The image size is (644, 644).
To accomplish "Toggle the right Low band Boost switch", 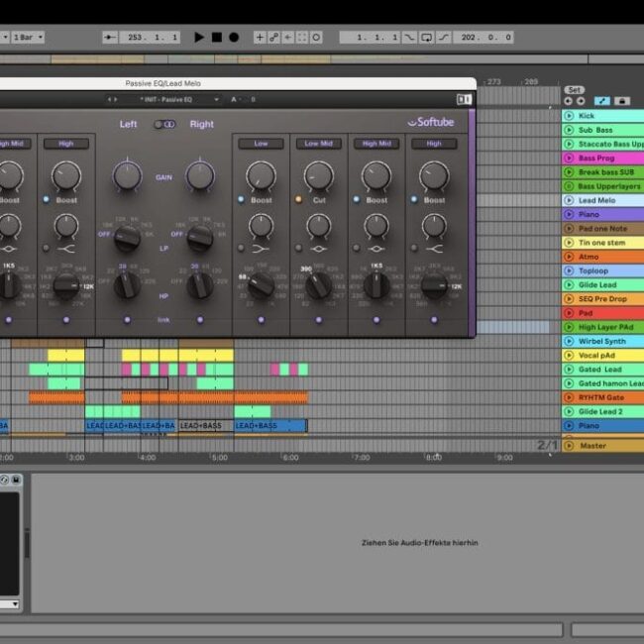I will (x=241, y=200).
